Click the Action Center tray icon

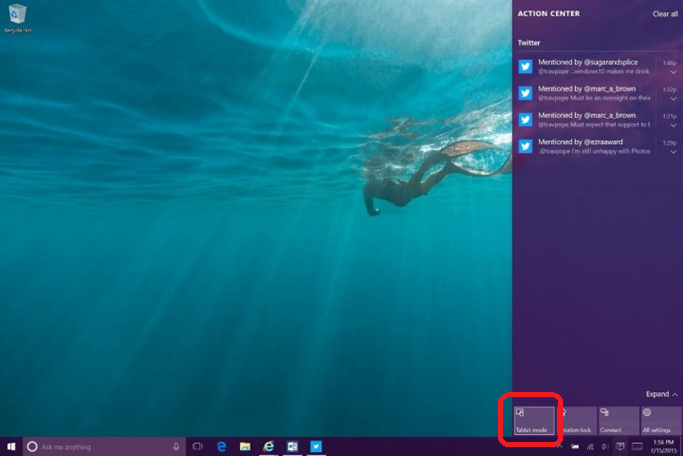coord(620,447)
